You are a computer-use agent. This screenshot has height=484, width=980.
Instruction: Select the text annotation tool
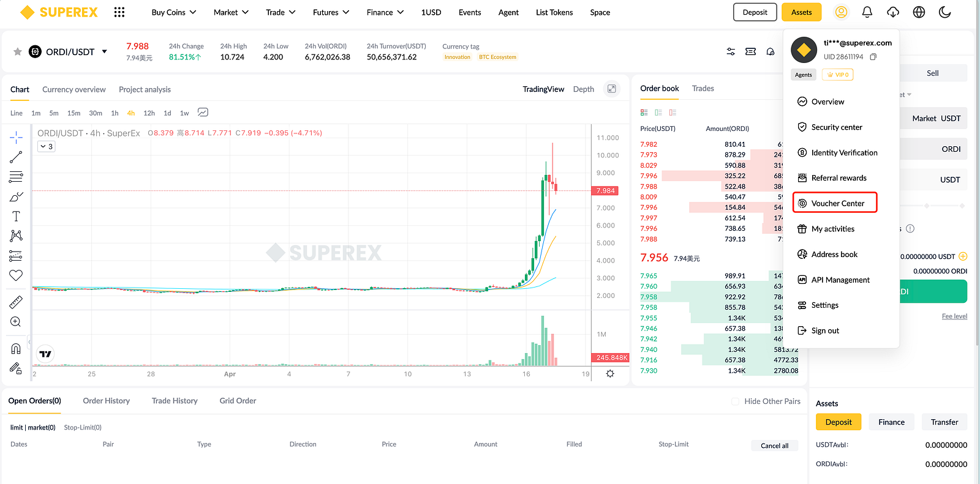coord(16,216)
